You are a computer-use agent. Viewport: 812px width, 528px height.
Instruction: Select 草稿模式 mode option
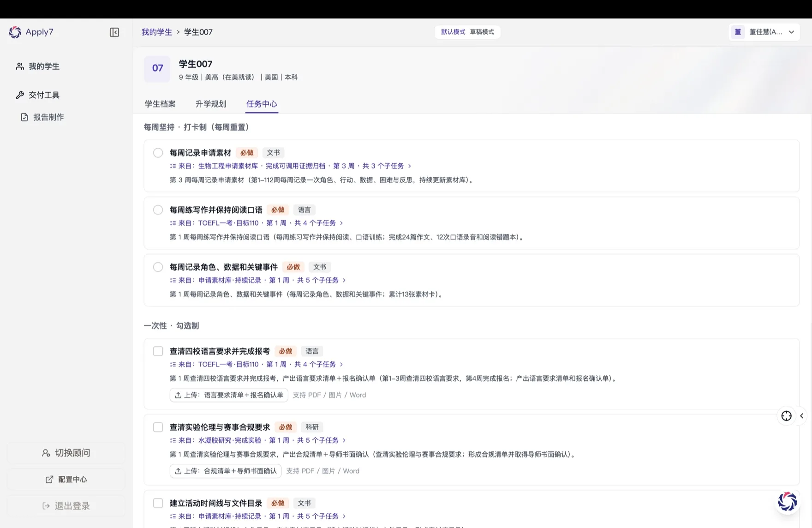[482, 32]
